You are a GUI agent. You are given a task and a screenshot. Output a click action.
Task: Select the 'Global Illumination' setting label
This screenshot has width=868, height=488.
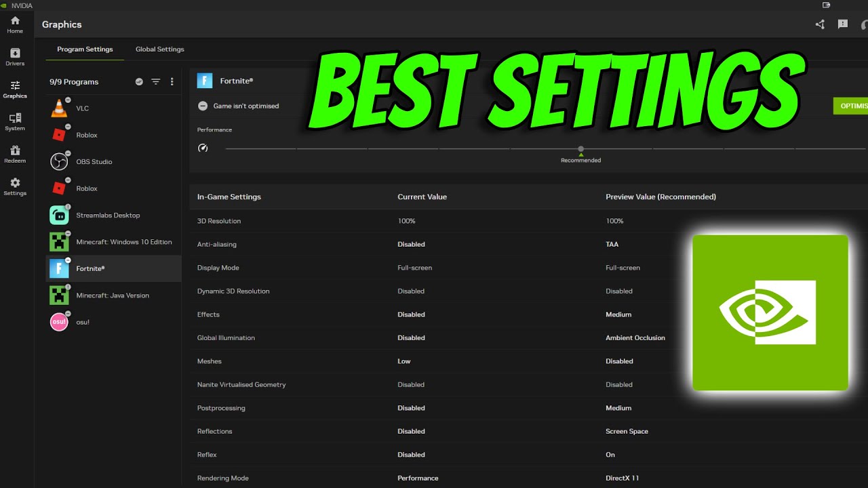(x=226, y=338)
